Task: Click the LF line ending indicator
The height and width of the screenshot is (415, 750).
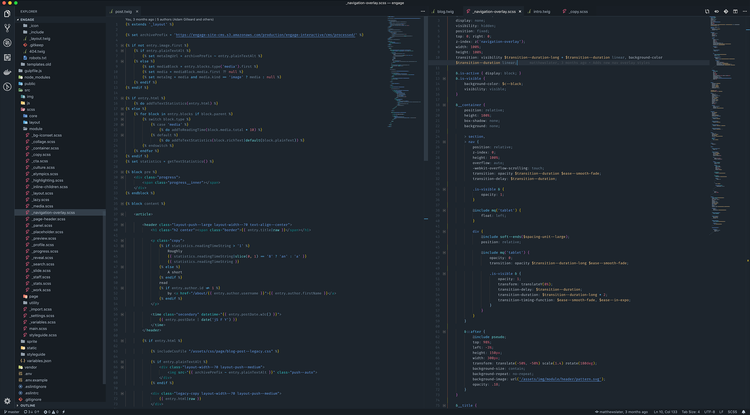Action: click(x=721, y=412)
